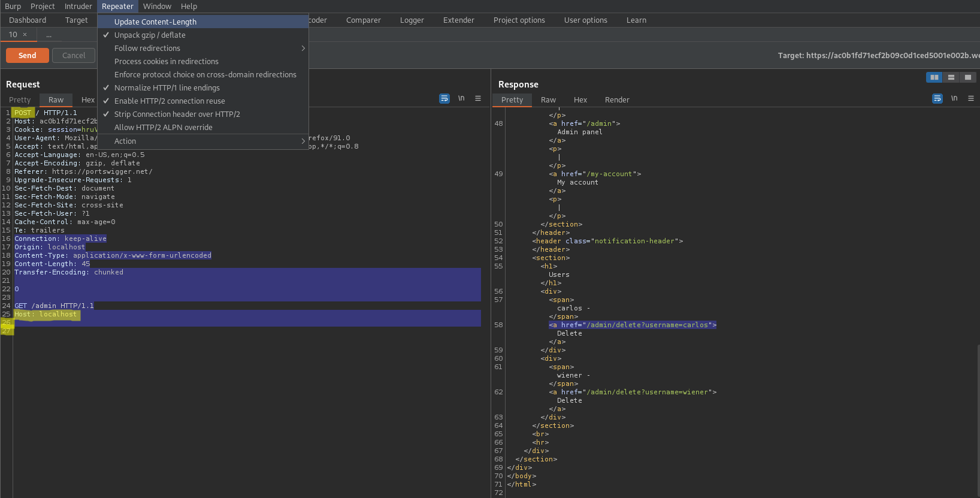
Task: Close Repeater tab 10
Action: click(25, 35)
